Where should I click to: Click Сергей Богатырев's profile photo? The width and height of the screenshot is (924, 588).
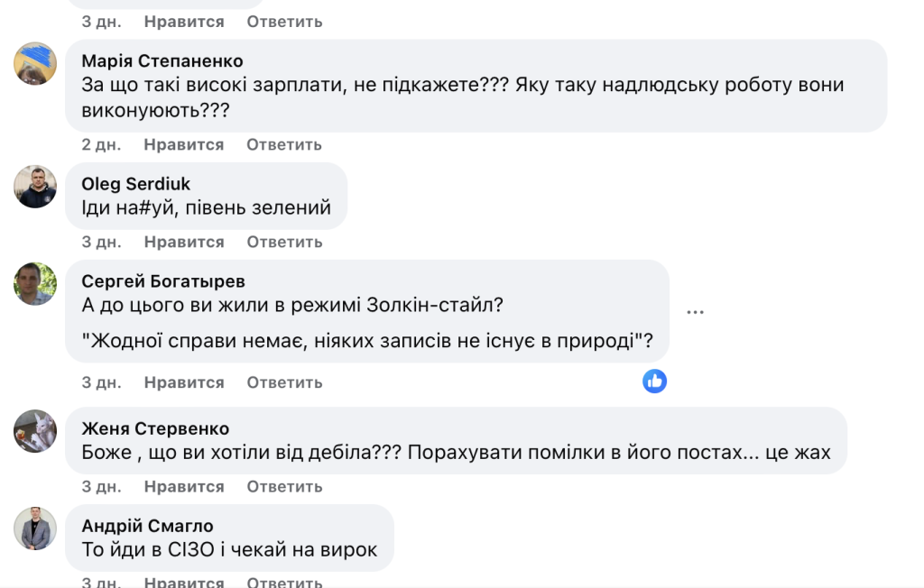click(x=34, y=284)
